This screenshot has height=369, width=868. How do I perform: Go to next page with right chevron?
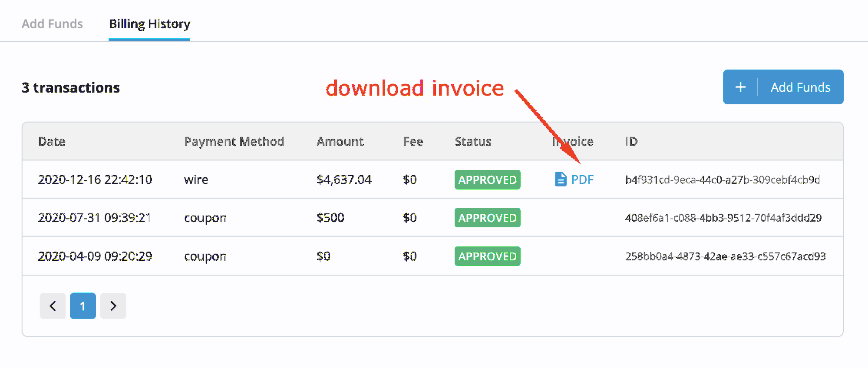point(113,306)
